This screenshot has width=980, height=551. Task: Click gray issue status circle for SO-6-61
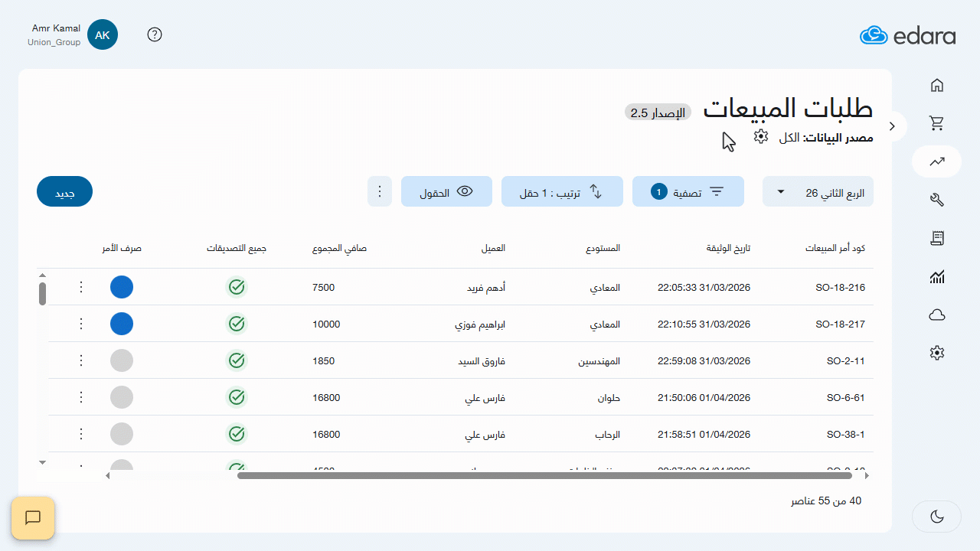click(122, 397)
